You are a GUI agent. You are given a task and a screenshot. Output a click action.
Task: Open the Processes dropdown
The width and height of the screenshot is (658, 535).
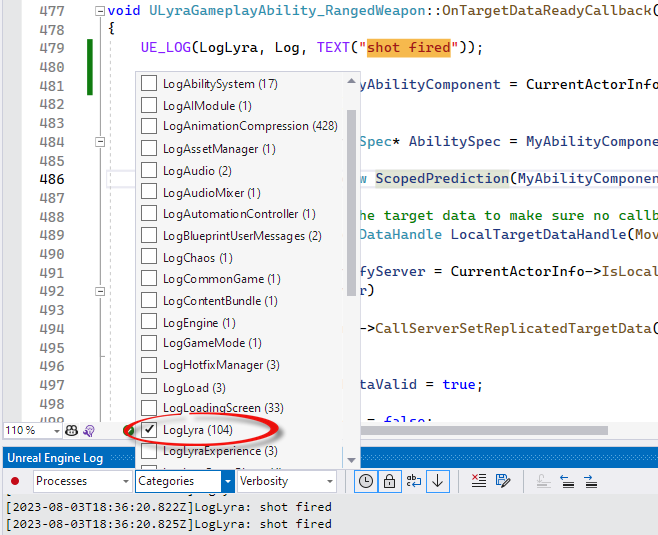(82, 481)
